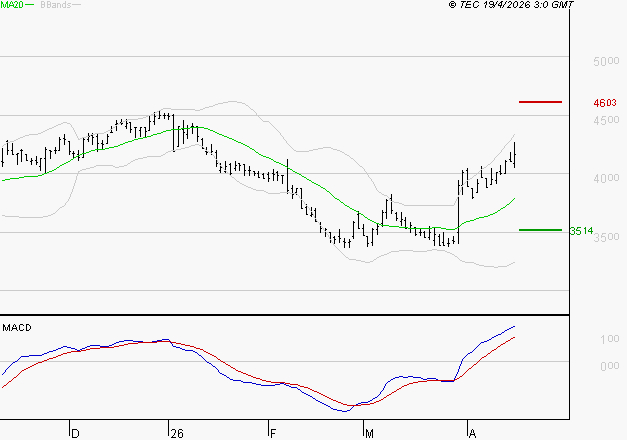Click the D month marker on time axis

click(75, 434)
